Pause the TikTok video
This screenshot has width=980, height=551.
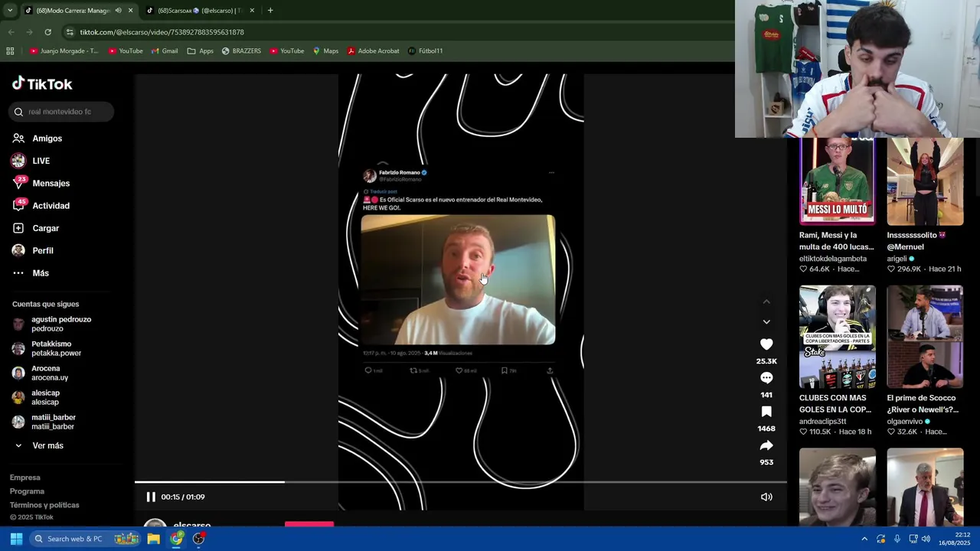[x=151, y=497]
